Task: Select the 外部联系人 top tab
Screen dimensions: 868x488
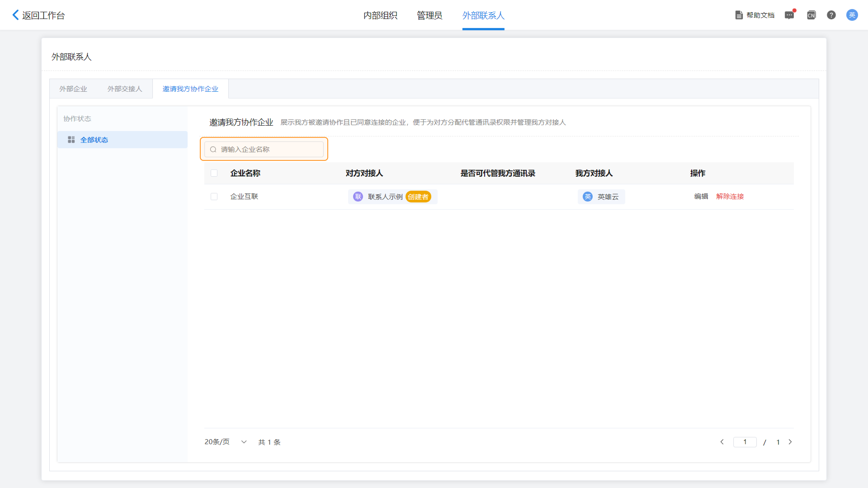Action: click(x=483, y=15)
